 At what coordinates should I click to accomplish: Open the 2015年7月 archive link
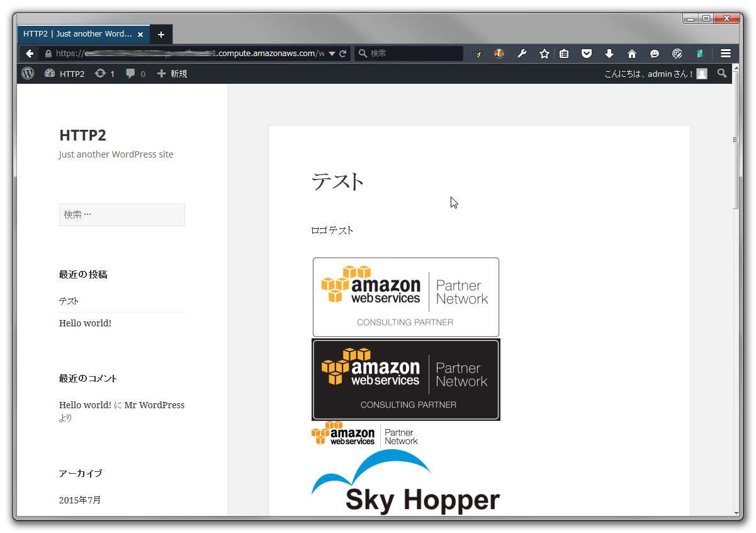(x=80, y=500)
